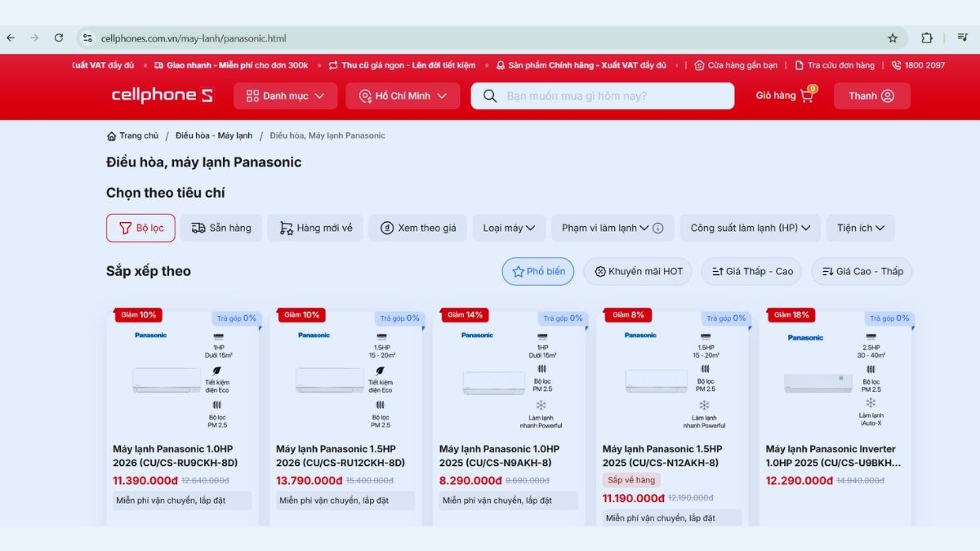
Task: Click the address bar URL field
Action: (490, 38)
